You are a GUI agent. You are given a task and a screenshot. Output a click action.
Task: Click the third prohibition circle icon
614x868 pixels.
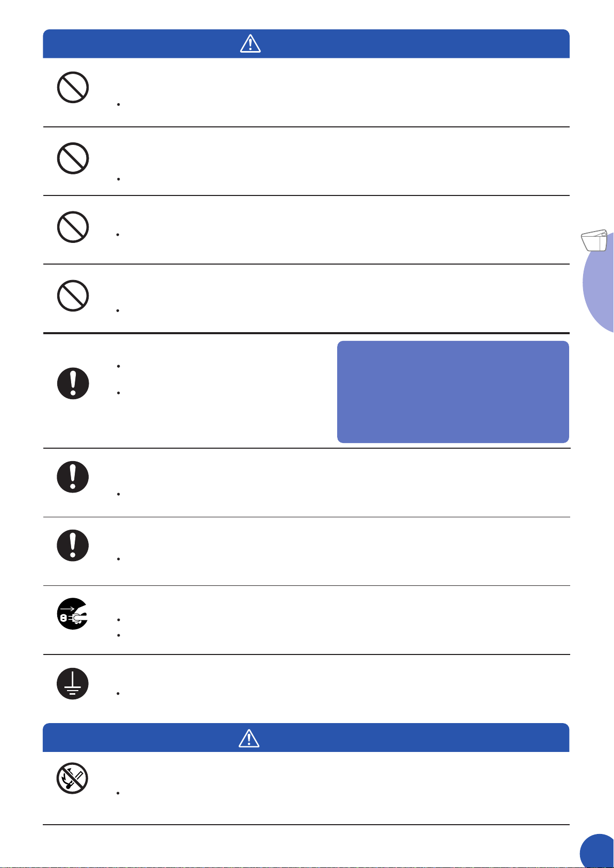pyautogui.click(x=73, y=226)
